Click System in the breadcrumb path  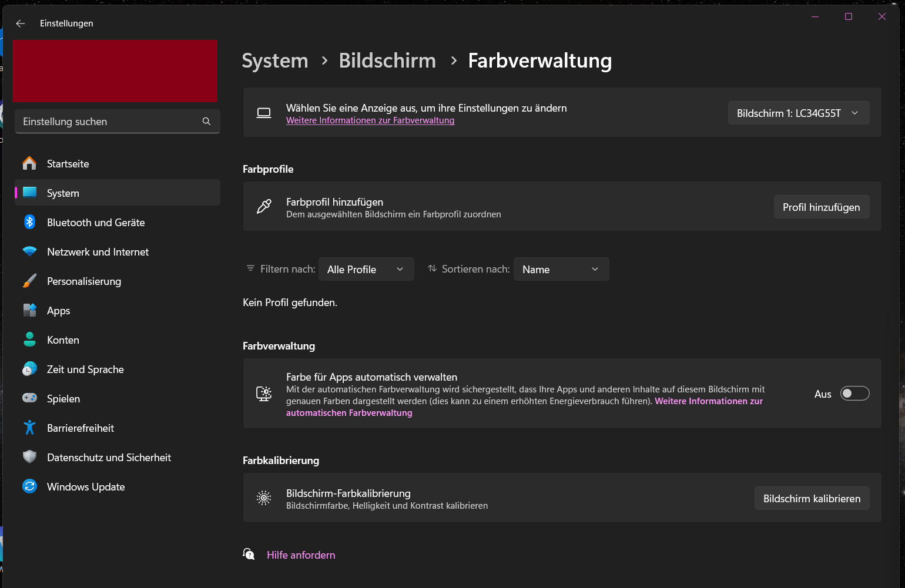274,61
